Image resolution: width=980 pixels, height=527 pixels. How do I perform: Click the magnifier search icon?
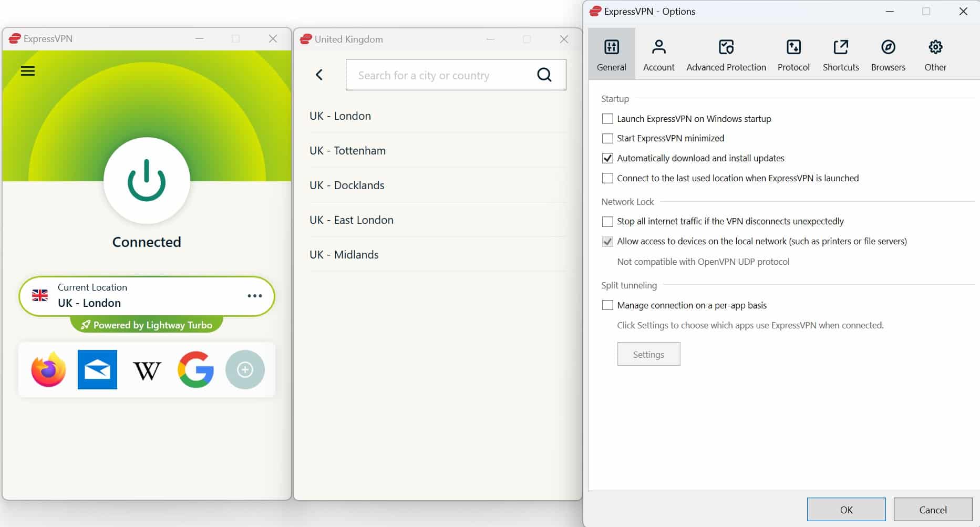tap(544, 75)
